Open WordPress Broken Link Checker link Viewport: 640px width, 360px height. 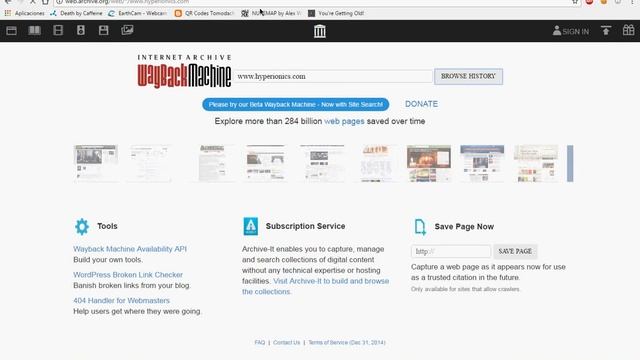128,275
